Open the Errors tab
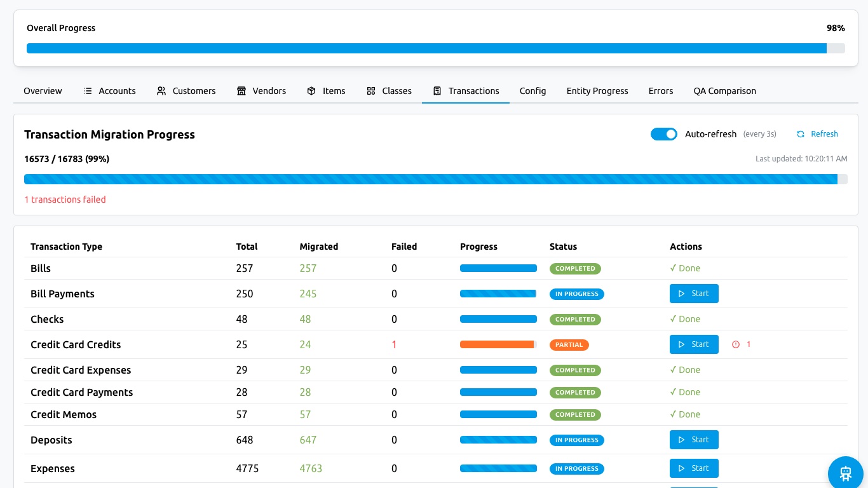 tap(660, 91)
